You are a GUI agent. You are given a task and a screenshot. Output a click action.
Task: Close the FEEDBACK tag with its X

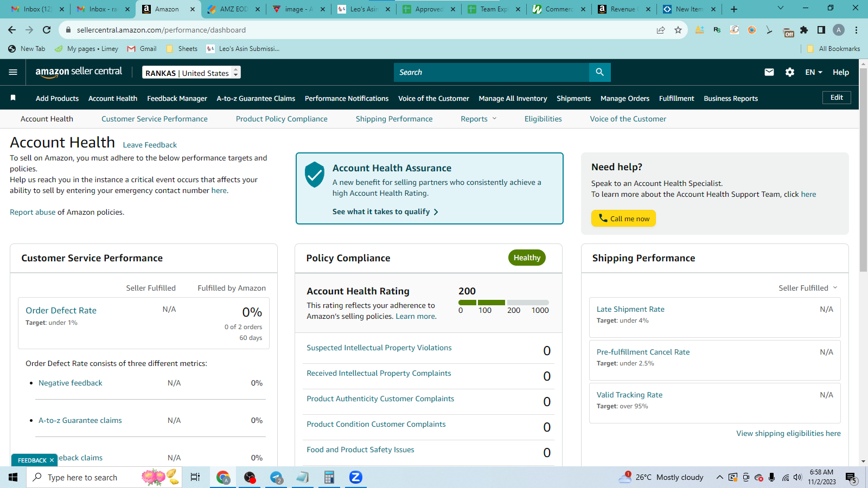click(x=52, y=460)
